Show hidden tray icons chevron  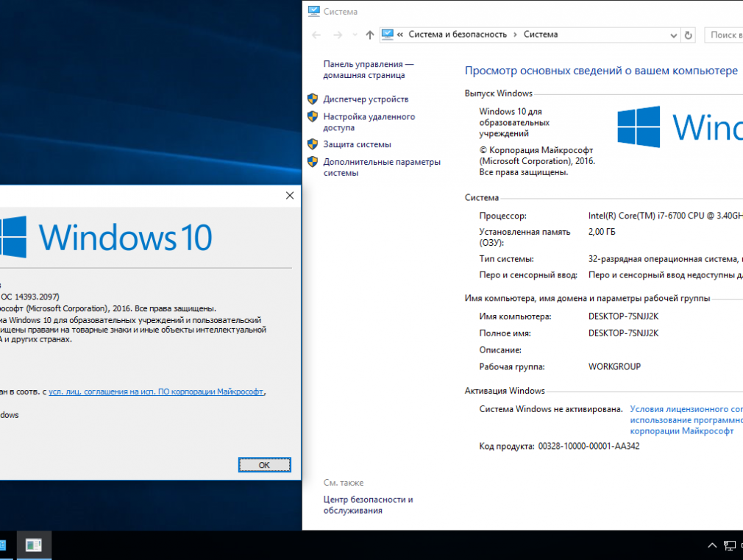click(x=711, y=545)
